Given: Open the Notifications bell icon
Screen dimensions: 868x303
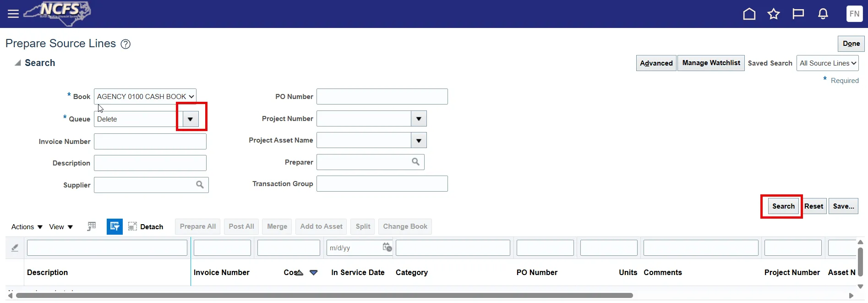Looking at the screenshot, I should point(823,14).
